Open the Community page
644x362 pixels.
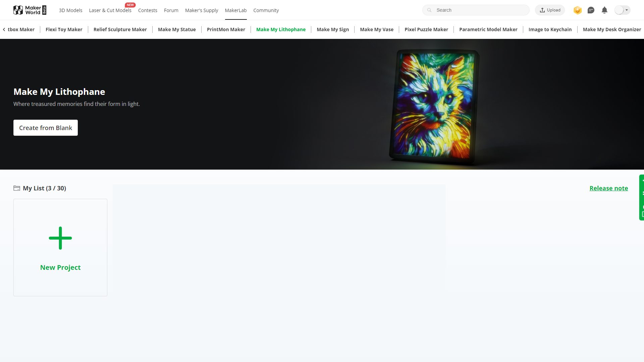266,10
